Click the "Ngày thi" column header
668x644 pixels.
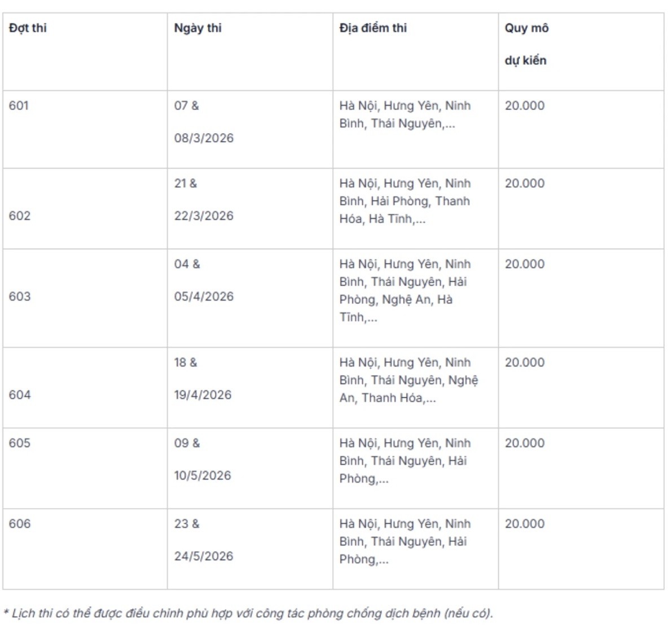198,28
